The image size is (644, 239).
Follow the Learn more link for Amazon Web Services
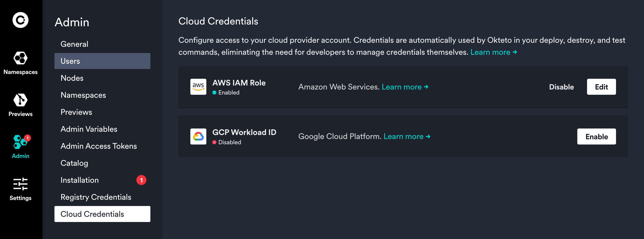click(402, 87)
